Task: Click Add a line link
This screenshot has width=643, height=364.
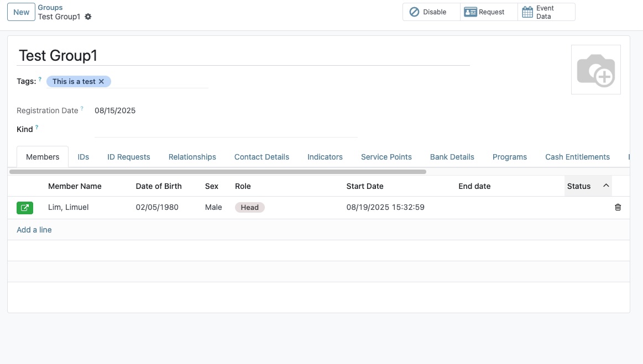Action: [x=34, y=230]
